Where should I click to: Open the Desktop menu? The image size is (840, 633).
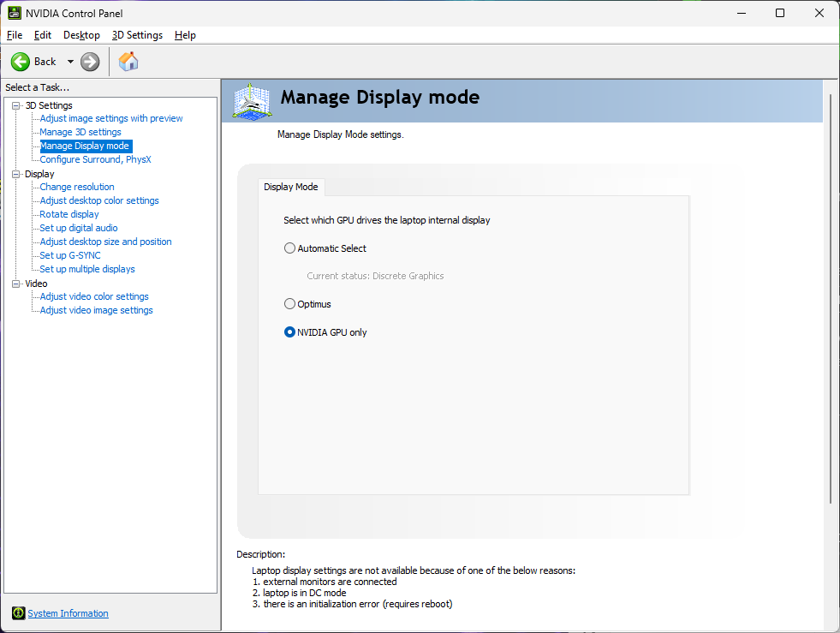click(81, 35)
